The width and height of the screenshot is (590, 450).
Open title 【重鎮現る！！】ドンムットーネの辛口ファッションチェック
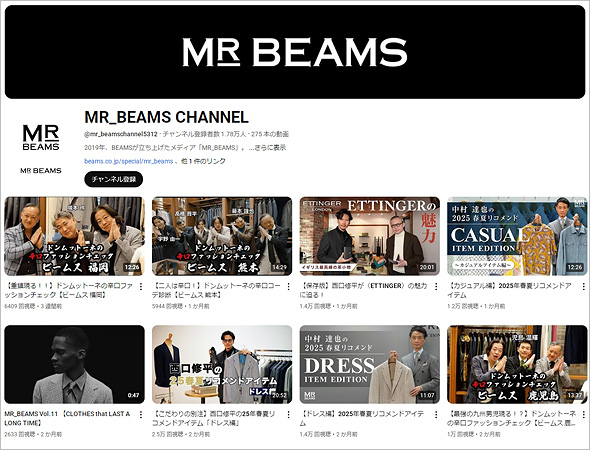click(x=69, y=290)
